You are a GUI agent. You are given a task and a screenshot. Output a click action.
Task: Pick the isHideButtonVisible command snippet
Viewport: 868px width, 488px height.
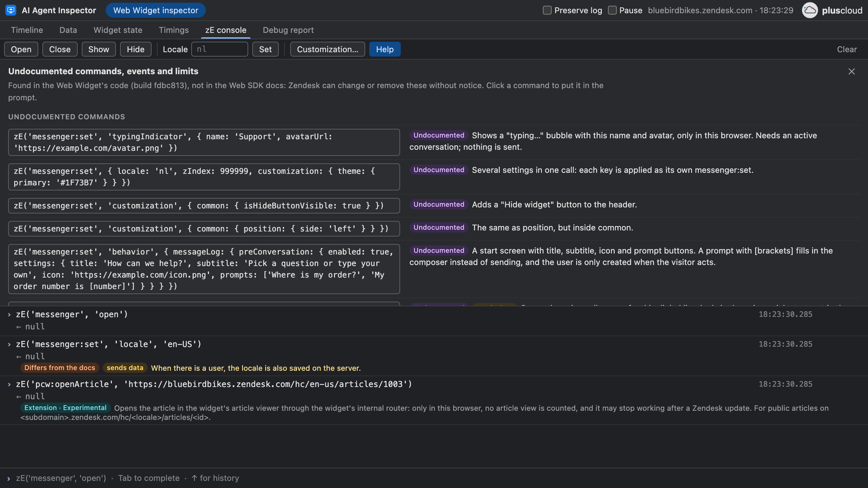(x=204, y=206)
